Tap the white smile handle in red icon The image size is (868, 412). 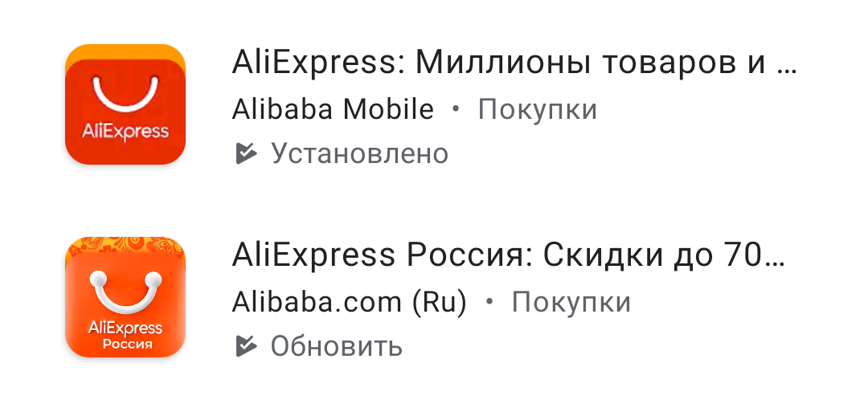point(125,95)
